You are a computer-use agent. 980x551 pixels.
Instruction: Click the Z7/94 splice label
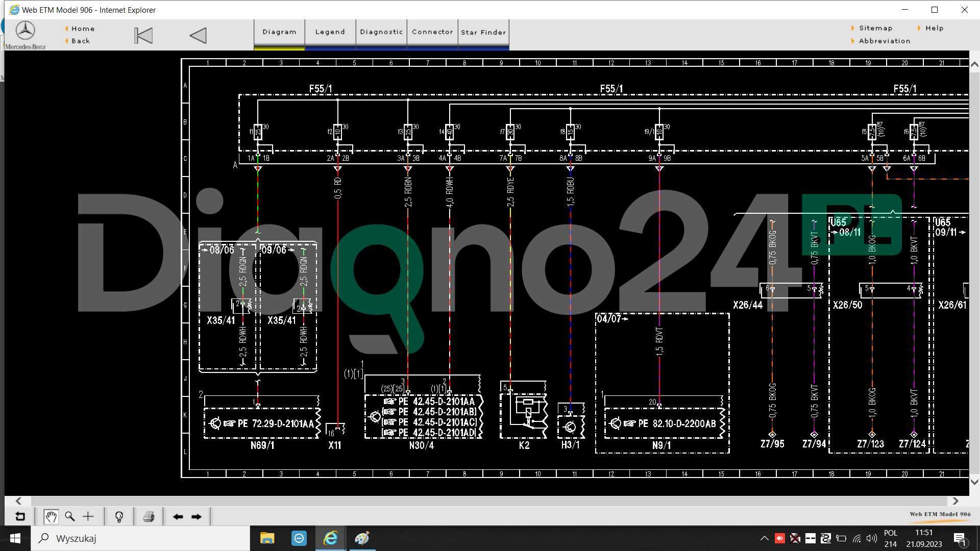pos(814,444)
